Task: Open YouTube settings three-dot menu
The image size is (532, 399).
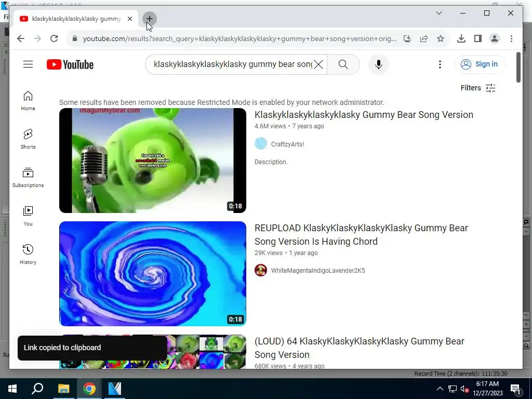Action: 440,64
